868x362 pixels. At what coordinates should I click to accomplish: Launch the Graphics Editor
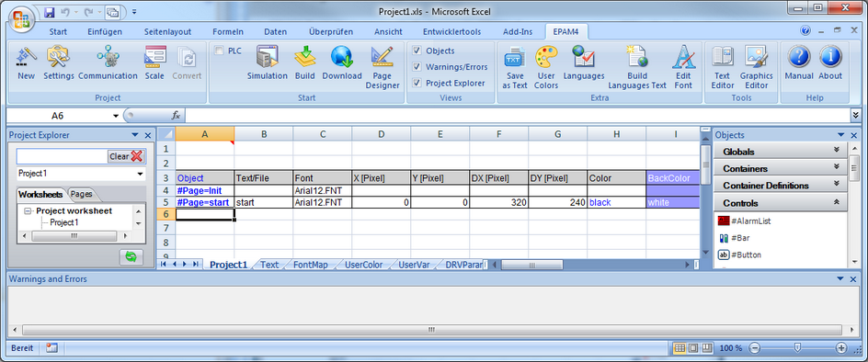tap(756, 57)
